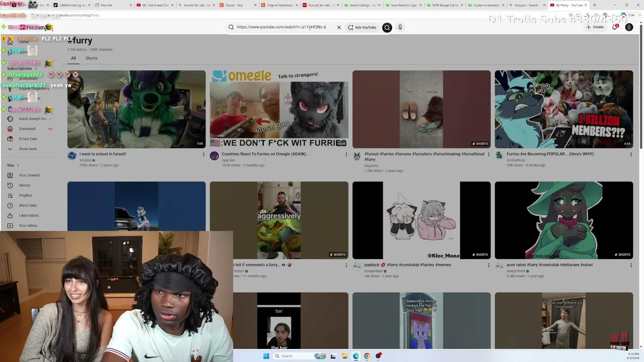
Task: Click title 'Countries React To Furries on Omegle'
Action: coord(265,154)
